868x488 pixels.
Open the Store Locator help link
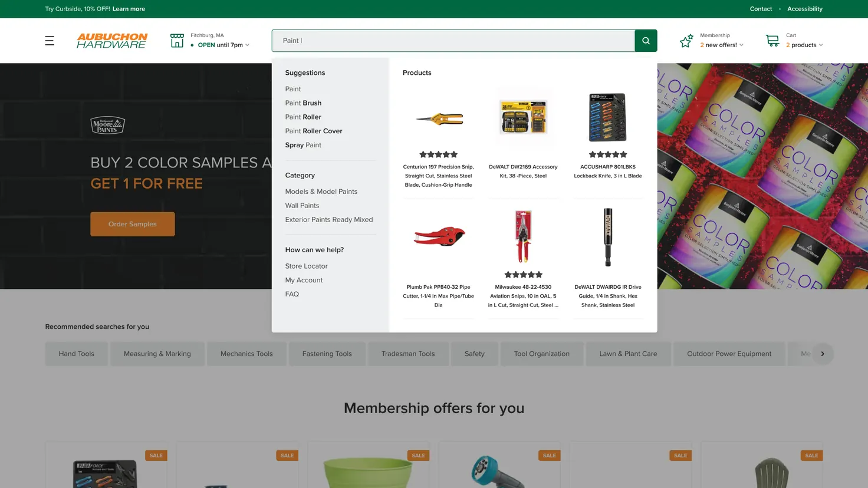(306, 266)
